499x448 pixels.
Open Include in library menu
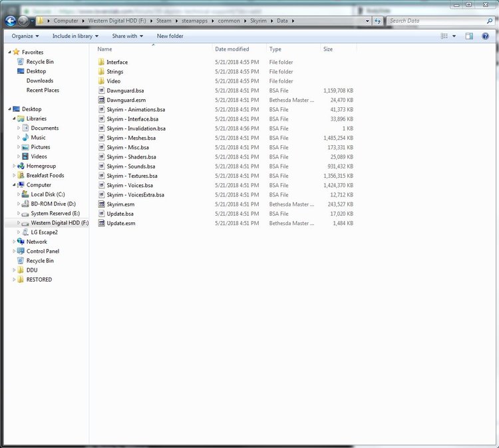pos(75,36)
